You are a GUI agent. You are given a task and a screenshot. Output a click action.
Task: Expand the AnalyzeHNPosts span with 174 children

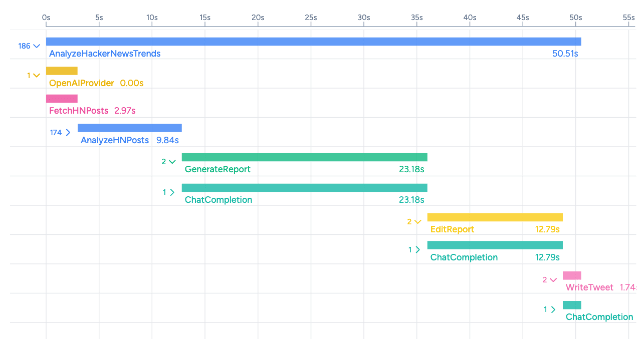(x=68, y=133)
